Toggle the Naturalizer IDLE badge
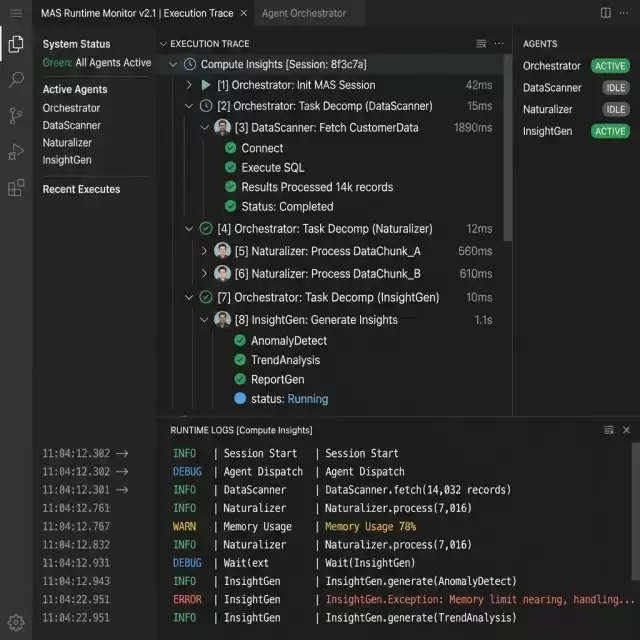This screenshot has height=640, width=640. point(616,109)
